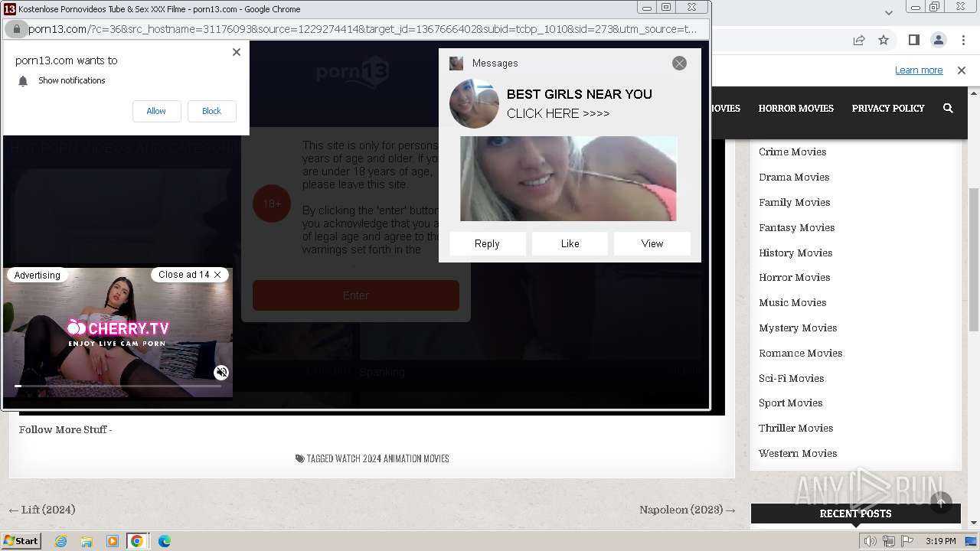The height and width of the screenshot is (551, 980).
Task: Dismiss the notification permission prompt with X
Action: click(x=236, y=52)
